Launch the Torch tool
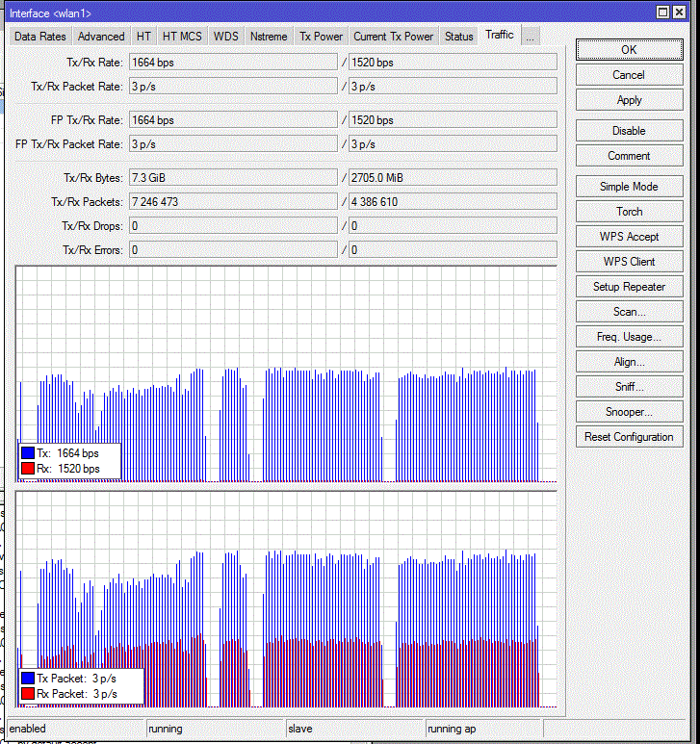 point(630,212)
